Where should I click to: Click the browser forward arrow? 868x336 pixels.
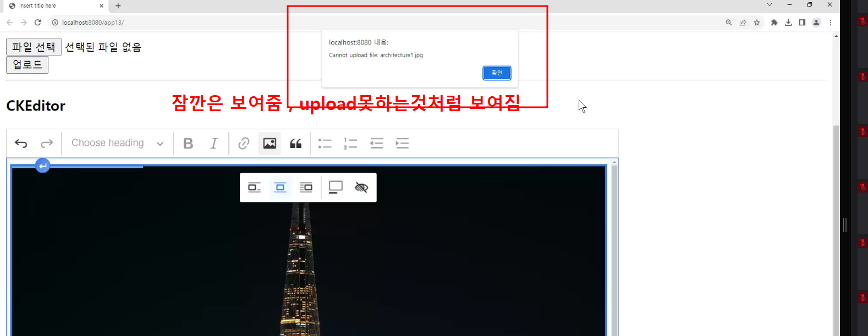24,23
